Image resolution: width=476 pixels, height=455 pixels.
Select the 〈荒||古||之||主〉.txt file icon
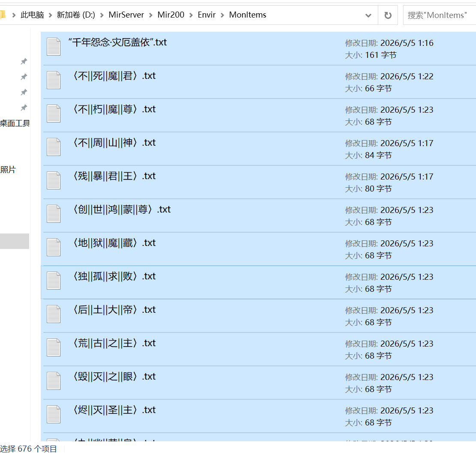point(54,347)
